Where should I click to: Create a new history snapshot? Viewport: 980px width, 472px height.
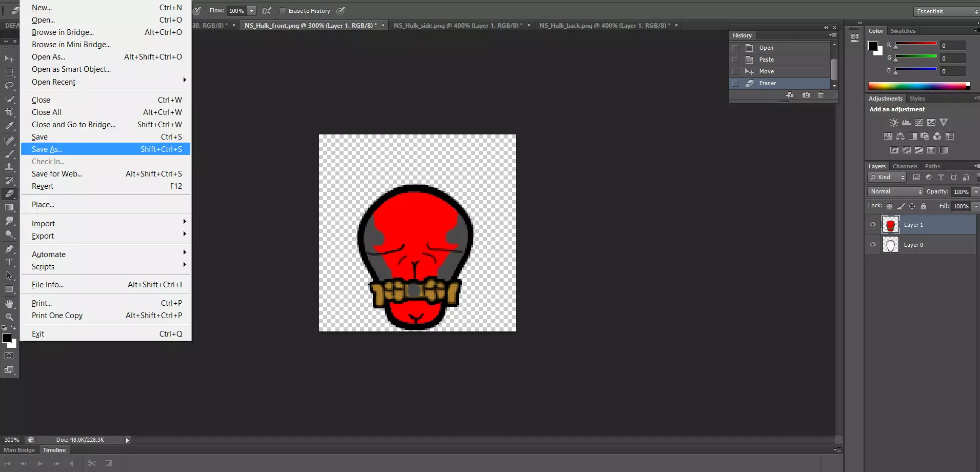[806, 95]
